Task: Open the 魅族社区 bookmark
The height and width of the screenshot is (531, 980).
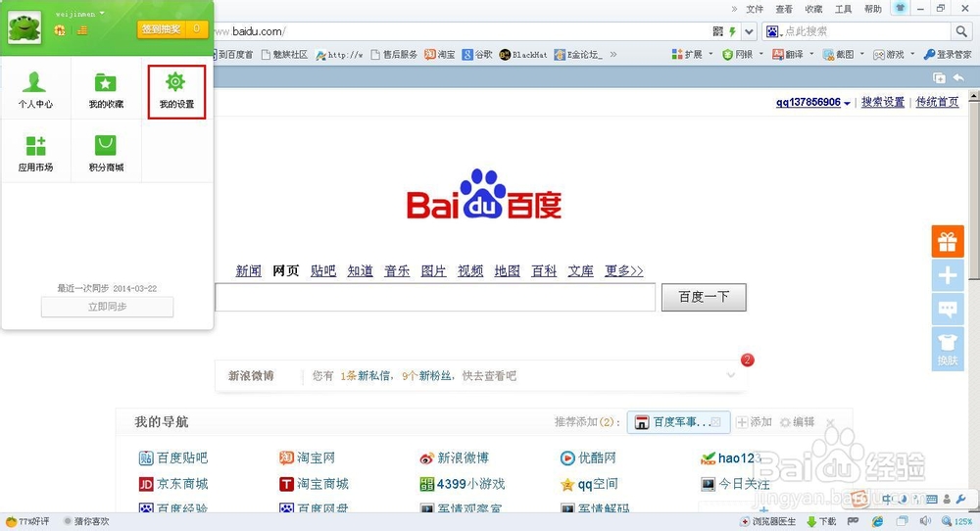Action: 284,55
